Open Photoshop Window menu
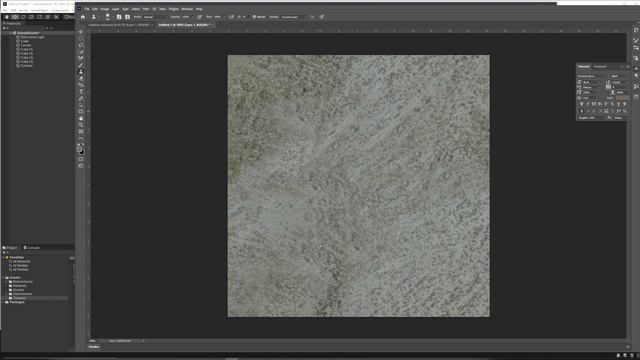The image size is (640, 360). pyautogui.click(x=187, y=9)
